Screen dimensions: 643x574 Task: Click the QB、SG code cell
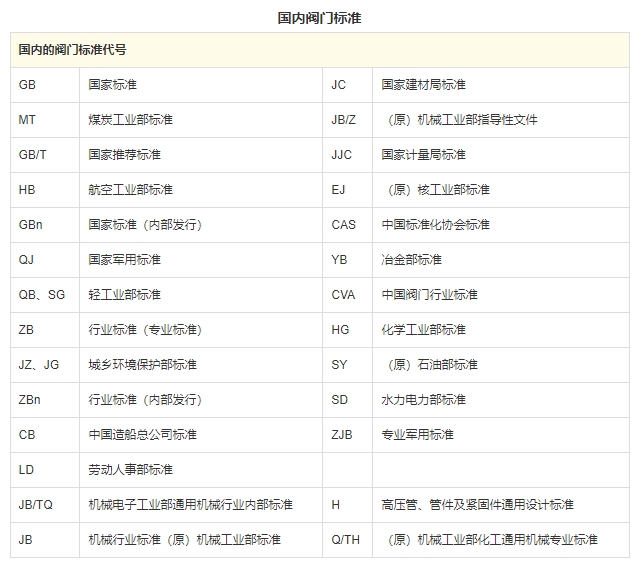[45, 295]
